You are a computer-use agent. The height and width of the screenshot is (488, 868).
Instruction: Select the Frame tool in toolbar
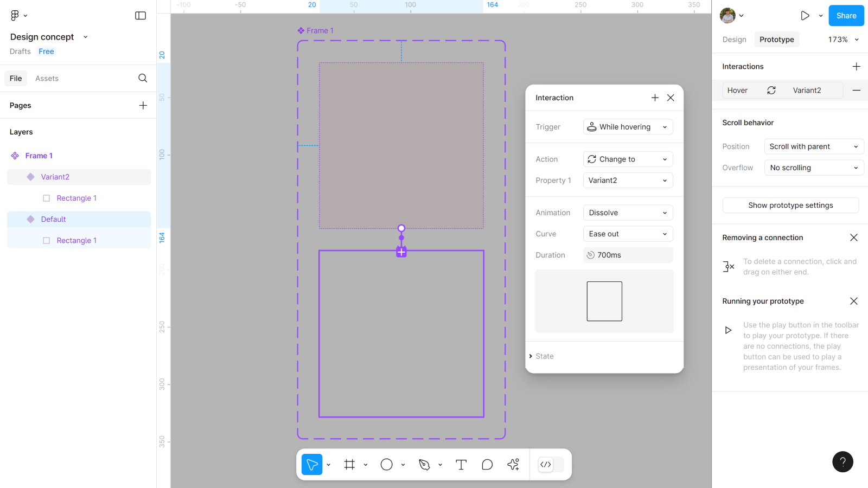tap(349, 464)
